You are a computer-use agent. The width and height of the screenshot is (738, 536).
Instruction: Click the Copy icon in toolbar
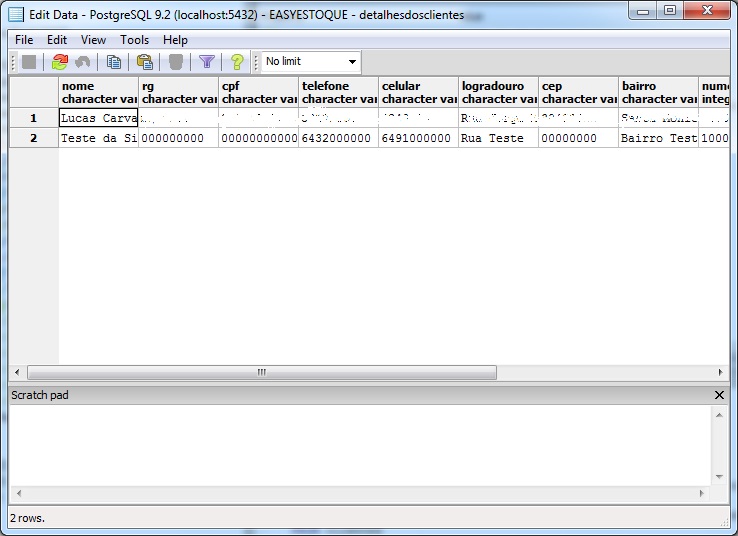[114, 62]
